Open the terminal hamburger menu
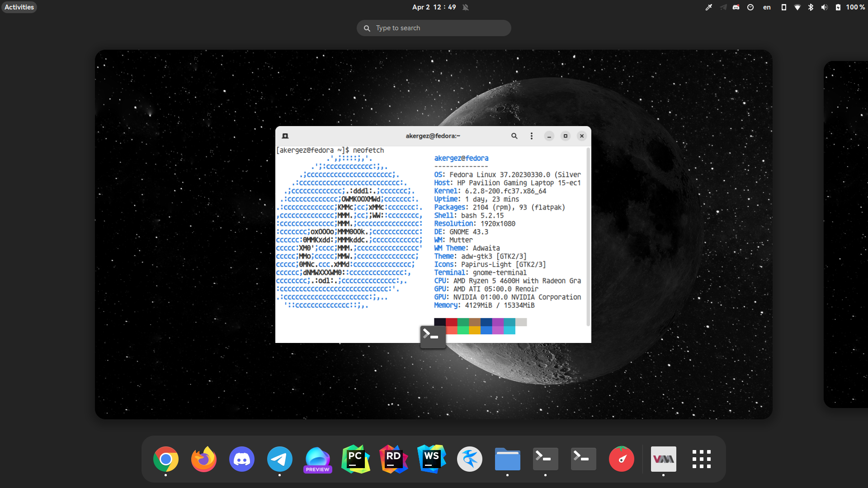The height and width of the screenshot is (488, 868). pyautogui.click(x=531, y=136)
